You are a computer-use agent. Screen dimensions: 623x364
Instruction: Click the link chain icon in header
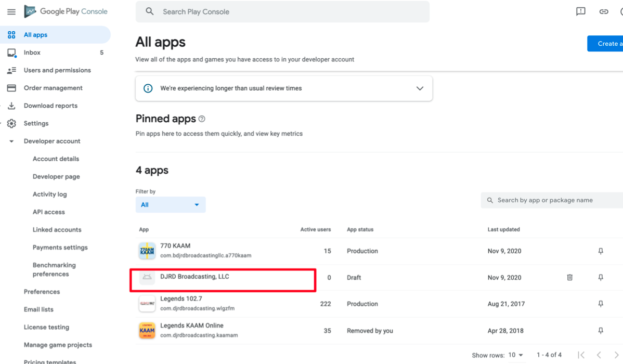pyautogui.click(x=604, y=11)
